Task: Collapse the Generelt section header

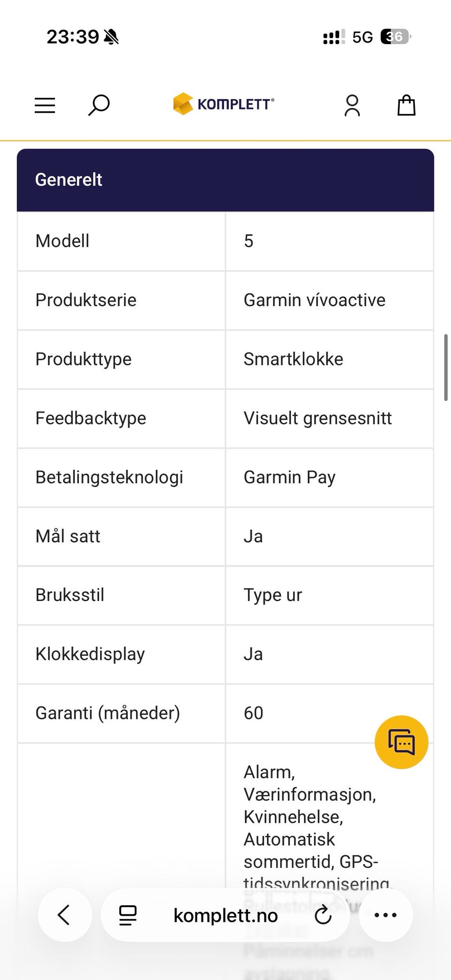Action: tap(225, 180)
